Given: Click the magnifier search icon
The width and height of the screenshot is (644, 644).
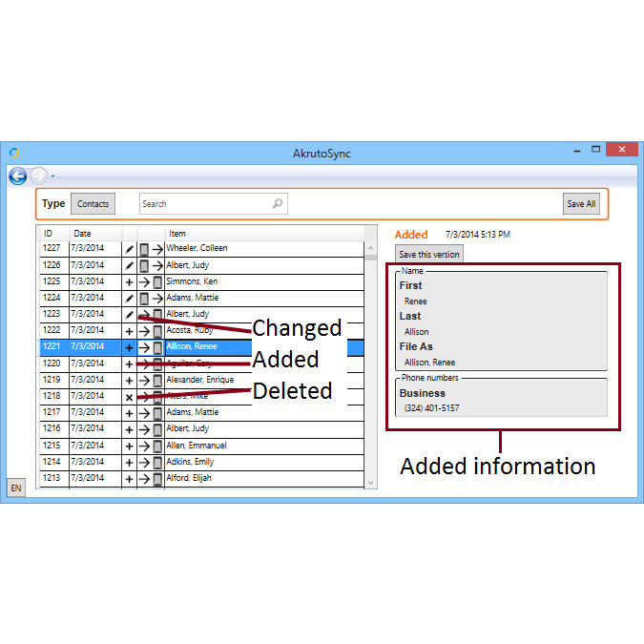Looking at the screenshot, I should [278, 204].
